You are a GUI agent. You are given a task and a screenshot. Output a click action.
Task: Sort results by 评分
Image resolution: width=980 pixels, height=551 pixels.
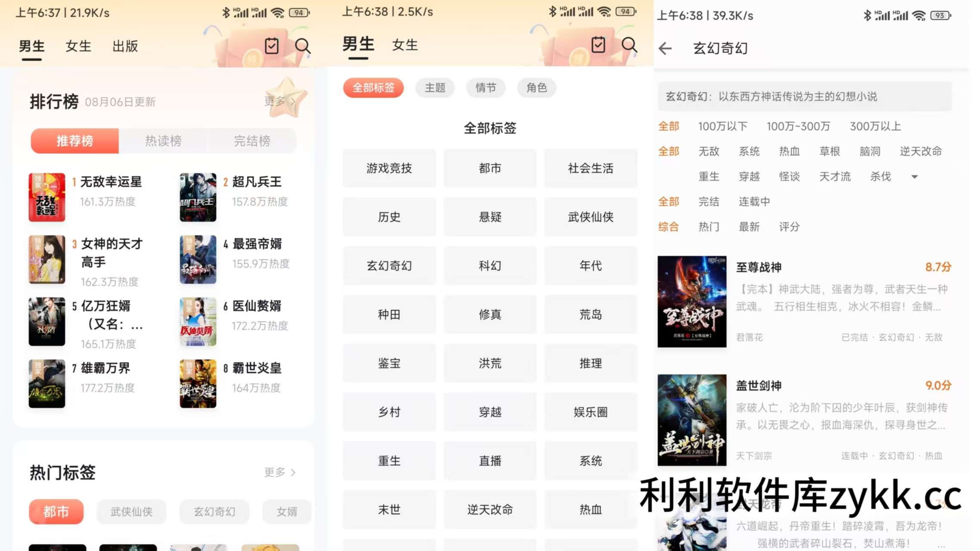(789, 227)
